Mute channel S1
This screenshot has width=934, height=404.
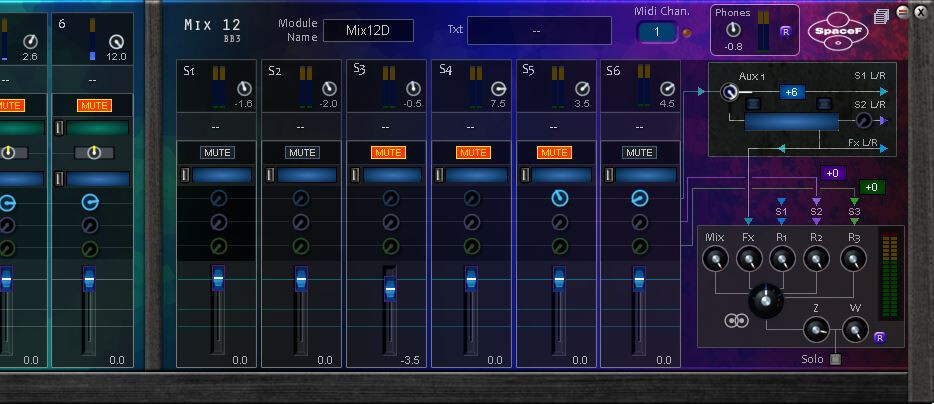pyautogui.click(x=217, y=153)
